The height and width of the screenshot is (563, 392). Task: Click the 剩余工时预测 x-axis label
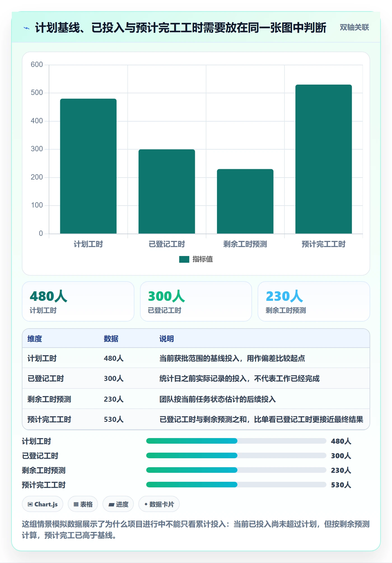245,244
